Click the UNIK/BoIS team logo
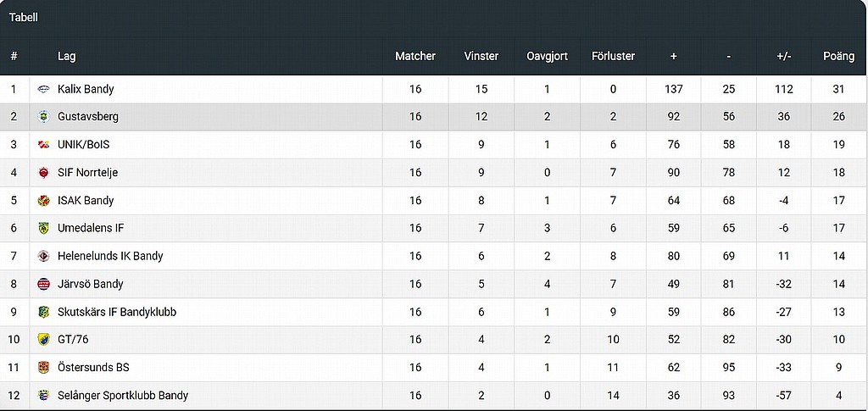 43,145
